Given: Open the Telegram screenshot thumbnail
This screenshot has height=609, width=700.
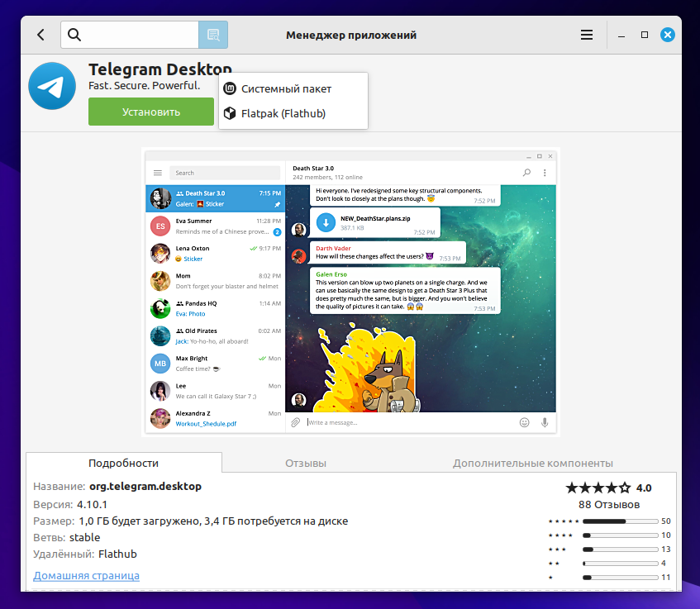Looking at the screenshot, I should coord(350,292).
